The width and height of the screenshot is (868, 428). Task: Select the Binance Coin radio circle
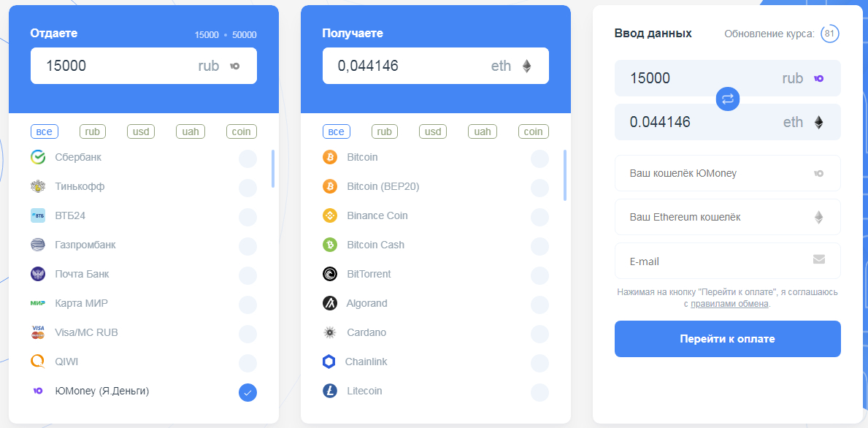click(539, 217)
